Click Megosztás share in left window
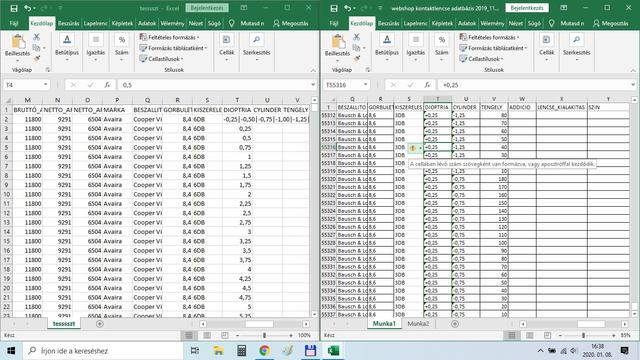The image size is (640, 360). tap(291, 24)
